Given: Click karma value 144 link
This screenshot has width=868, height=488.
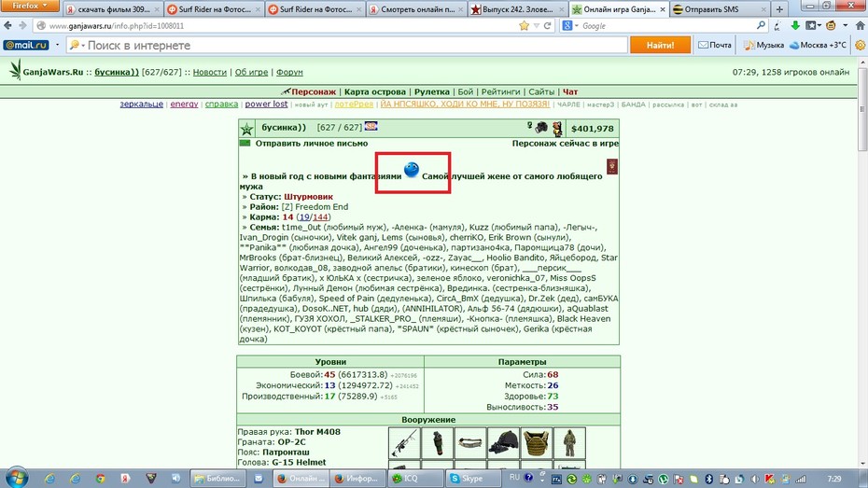Looking at the screenshot, I should [320, 216].
